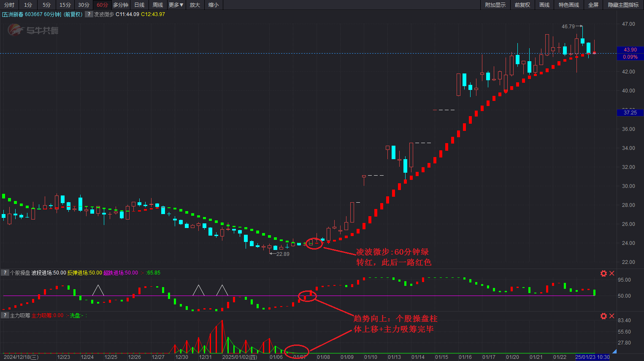Select the 5分 timeframe tab
The width and height of the screenshot is (644, 361).
(46, 5)
